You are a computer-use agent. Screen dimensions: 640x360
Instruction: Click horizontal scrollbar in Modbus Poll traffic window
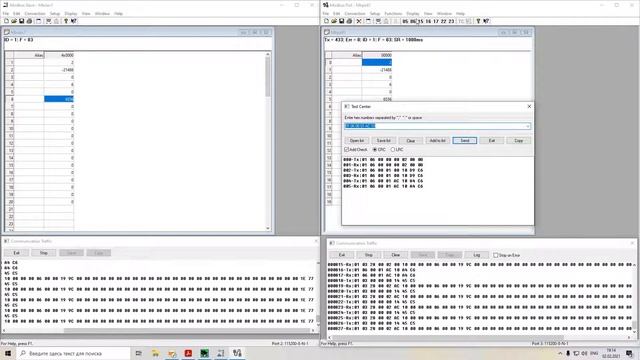point(480,338)
